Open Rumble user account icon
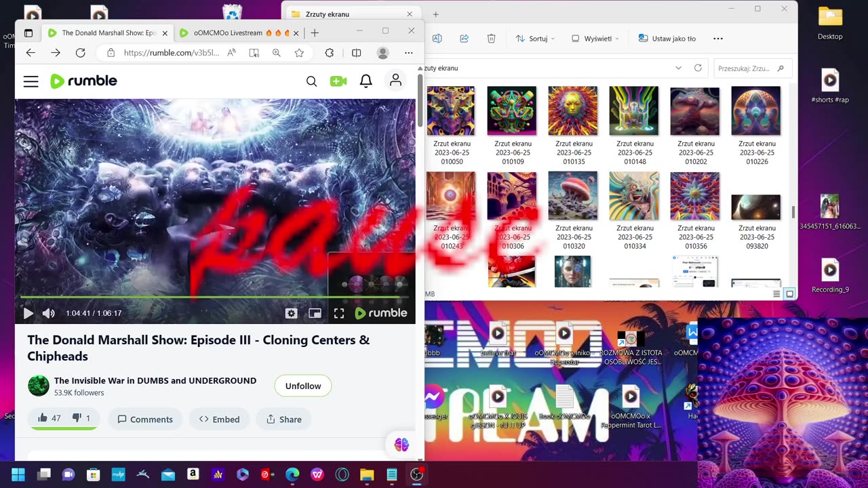 [x=395, y=81]
